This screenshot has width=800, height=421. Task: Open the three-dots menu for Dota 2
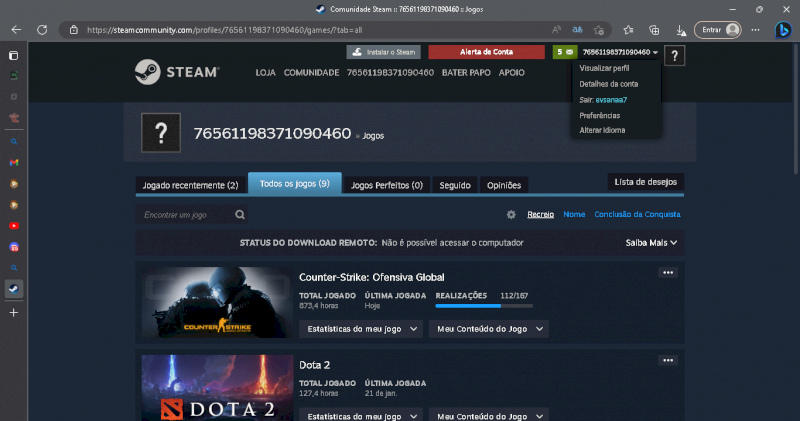click(668, 360)
